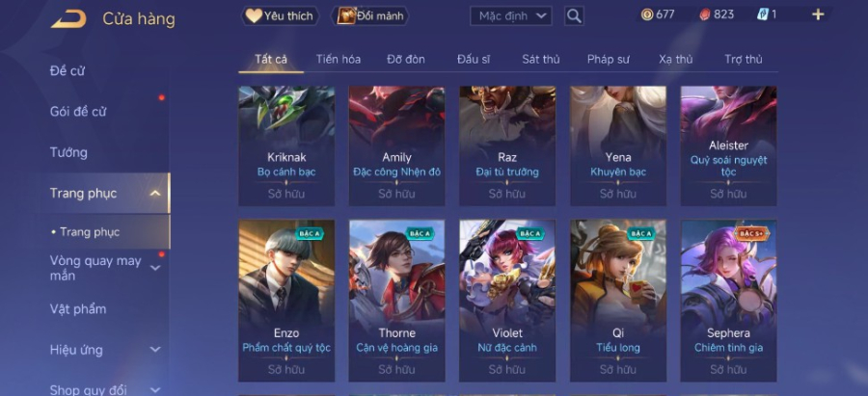
Task: Tap the gold coin icon showing 677
Action: tap(646, 14)
